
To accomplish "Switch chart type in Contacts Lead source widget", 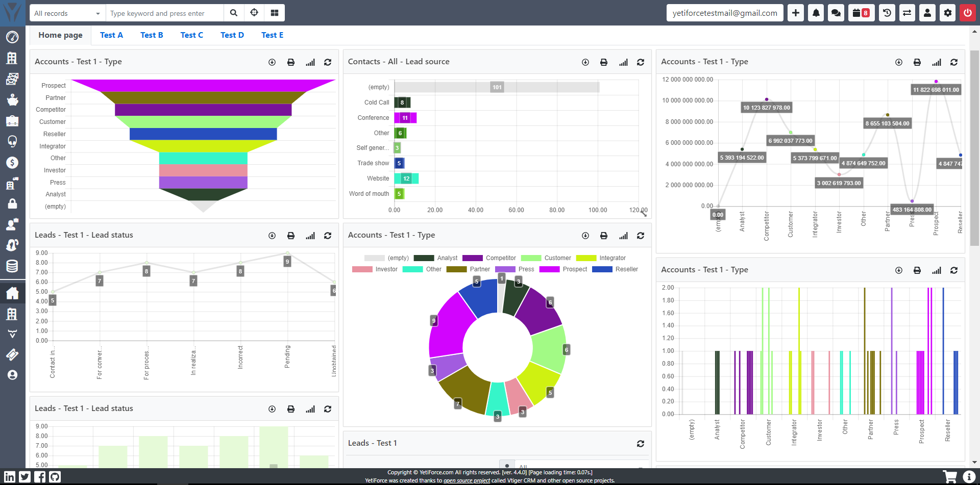I will click(x=623, y=62).
